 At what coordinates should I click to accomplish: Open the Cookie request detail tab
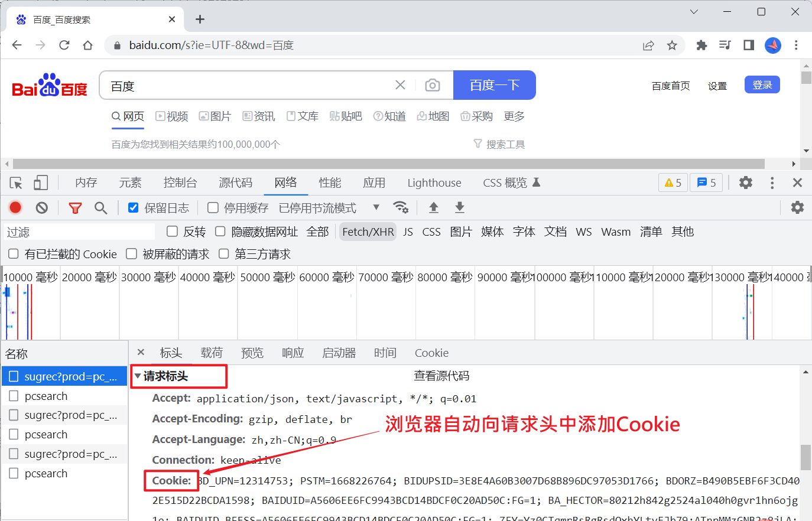(431, 353)
